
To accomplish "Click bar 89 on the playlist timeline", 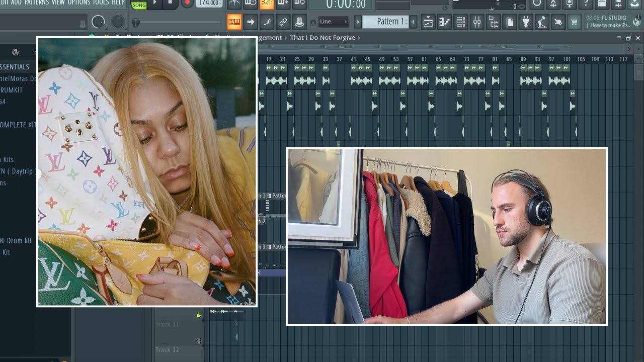I will click(523, 59).
